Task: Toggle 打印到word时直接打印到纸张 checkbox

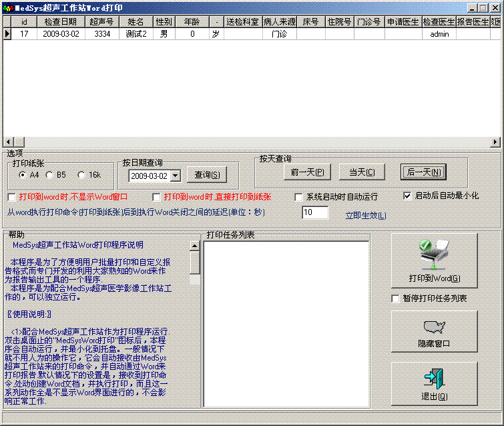Action: click(156, 197)
